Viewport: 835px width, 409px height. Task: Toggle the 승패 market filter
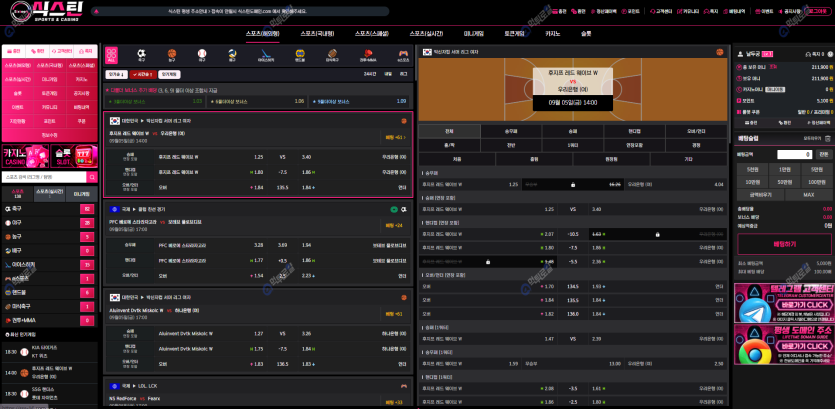pyautogui.click(x=572, y=131)
